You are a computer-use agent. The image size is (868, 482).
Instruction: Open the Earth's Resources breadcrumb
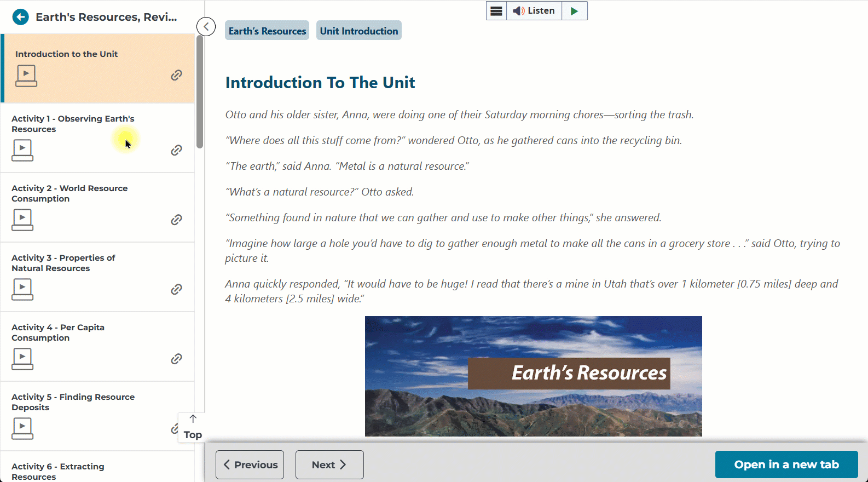coord(267,31)
